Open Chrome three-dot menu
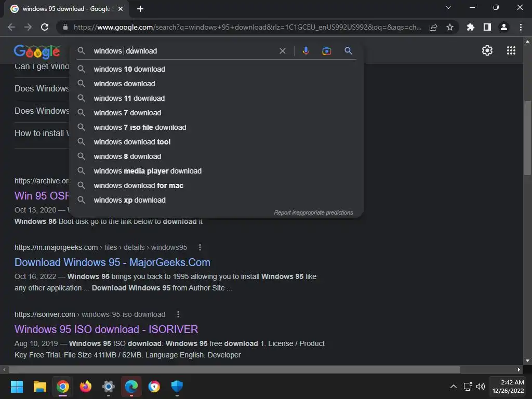 click(x=521, y=27)
